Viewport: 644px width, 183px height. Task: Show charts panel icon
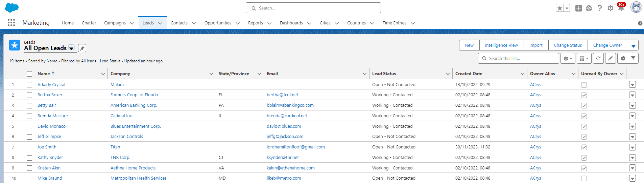(623, 58)
